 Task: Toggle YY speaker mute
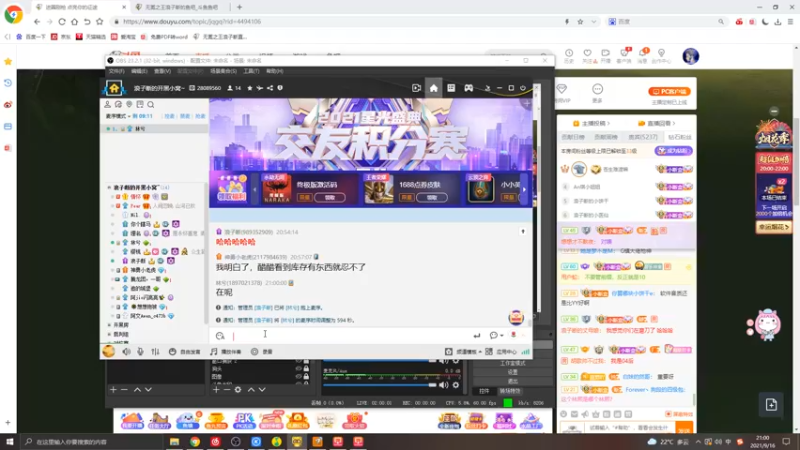click(126, 352)
